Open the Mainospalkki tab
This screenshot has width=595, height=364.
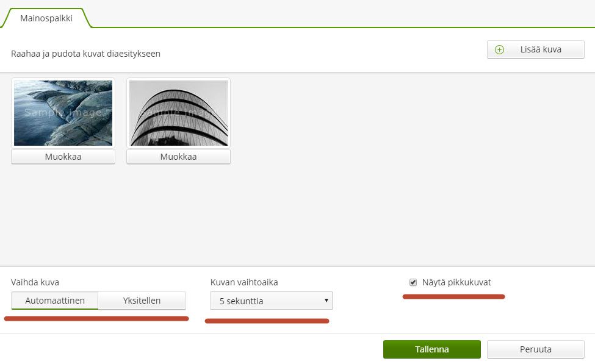(x=46, y=18)
